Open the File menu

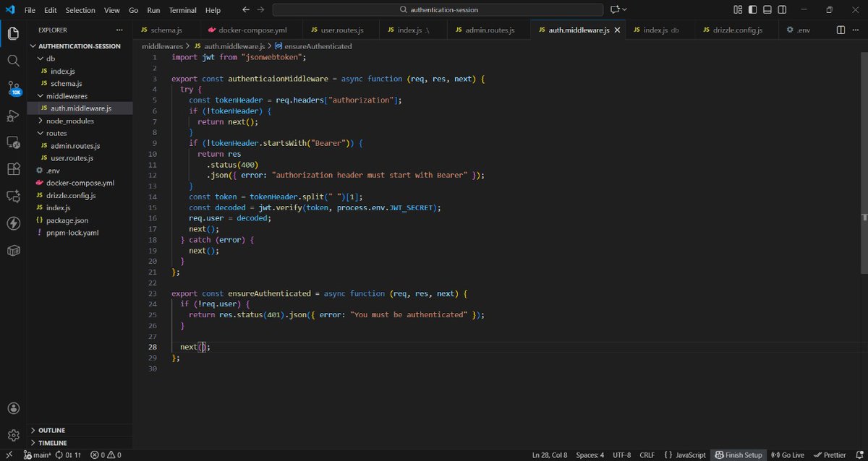click(30, 10)
